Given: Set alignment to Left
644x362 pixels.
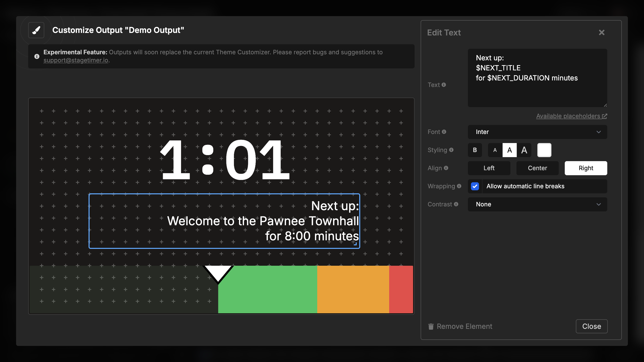Looking at the screenshot, I should (489, 168).
